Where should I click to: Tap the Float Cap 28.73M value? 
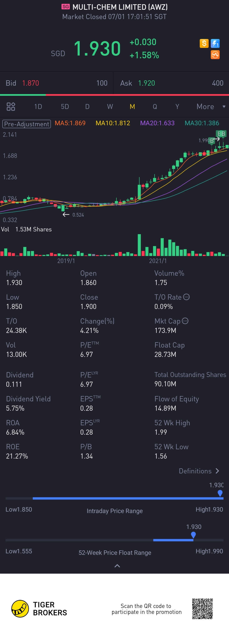165,354
